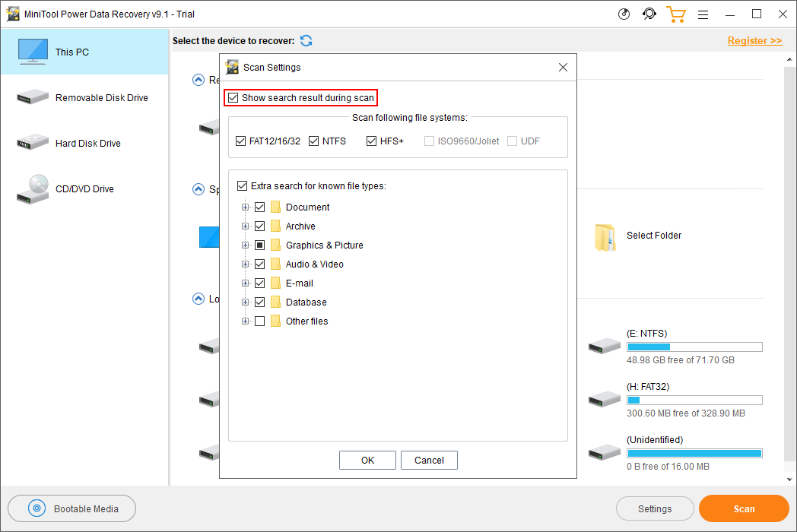Image resolution: width=797 pixels, height=532 pixels.
Task: Click the This PC monitor icon
Action: coord(33,52)
